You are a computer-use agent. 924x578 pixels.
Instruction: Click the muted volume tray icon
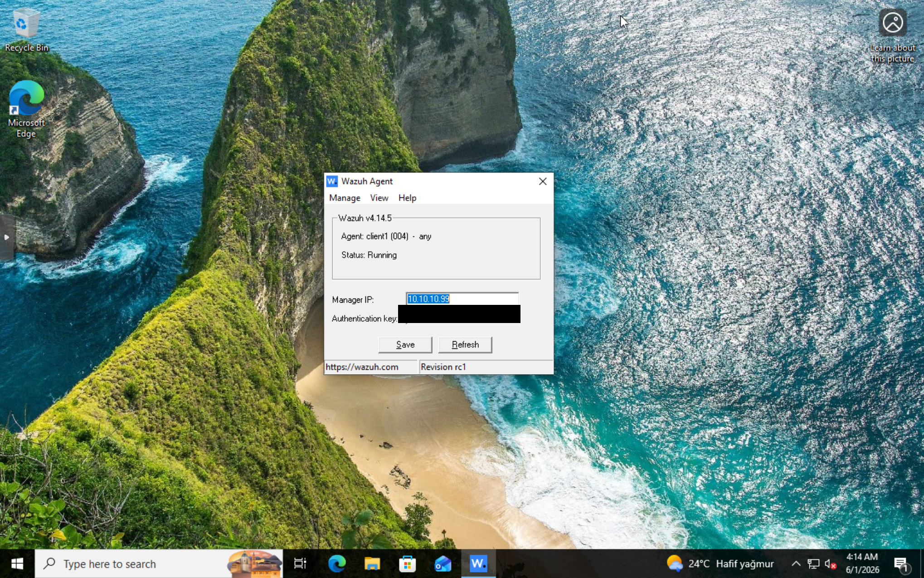830,564
